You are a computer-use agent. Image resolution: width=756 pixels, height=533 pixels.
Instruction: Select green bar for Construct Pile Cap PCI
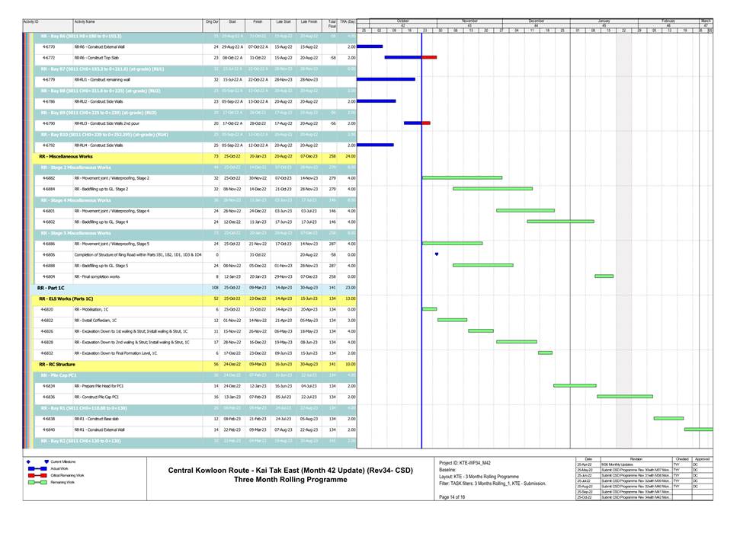click(624, 397)
